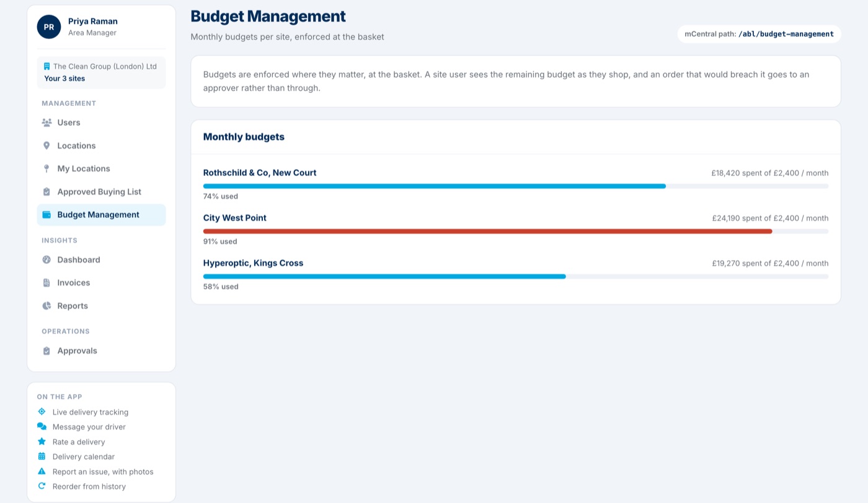Click the My Locations pushpin icon

coord(46,168)
